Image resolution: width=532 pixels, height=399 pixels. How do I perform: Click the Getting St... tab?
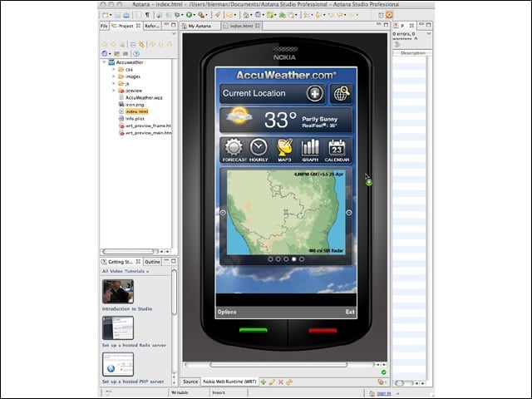(120, 262)
